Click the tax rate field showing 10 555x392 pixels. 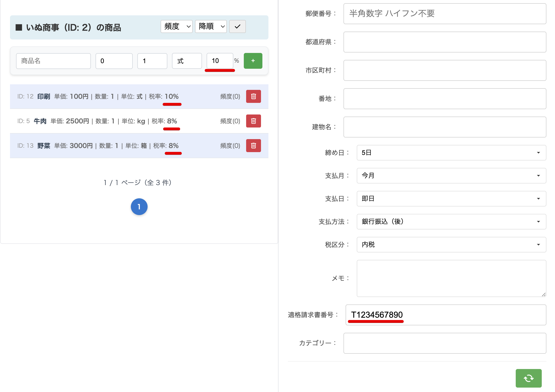220,61
